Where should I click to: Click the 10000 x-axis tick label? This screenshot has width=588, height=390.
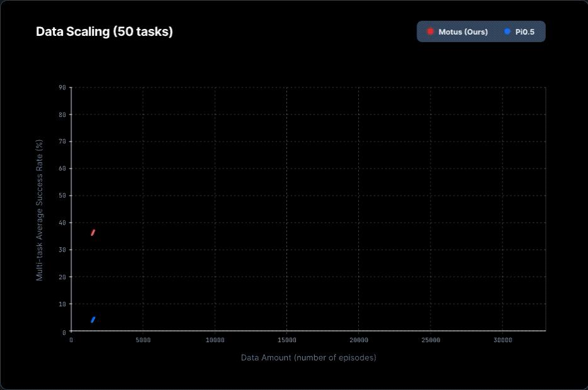(x=215, y=340)
